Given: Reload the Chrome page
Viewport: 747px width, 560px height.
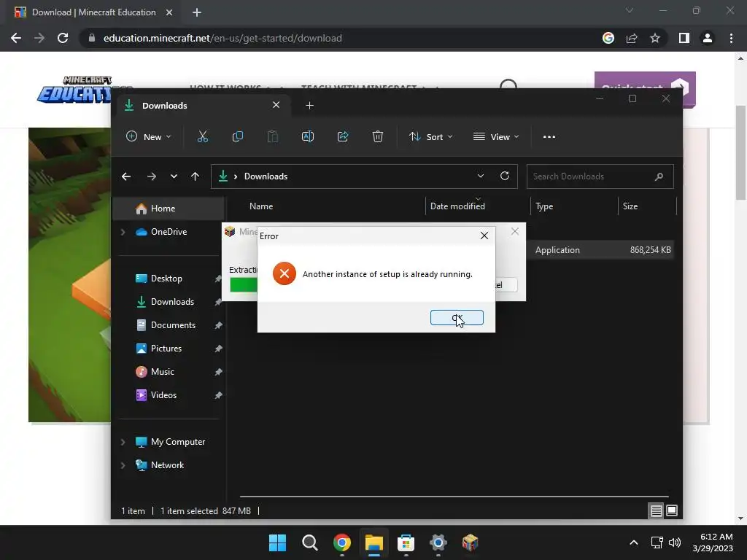Looking at the screenshot, I should click(63, 38).
